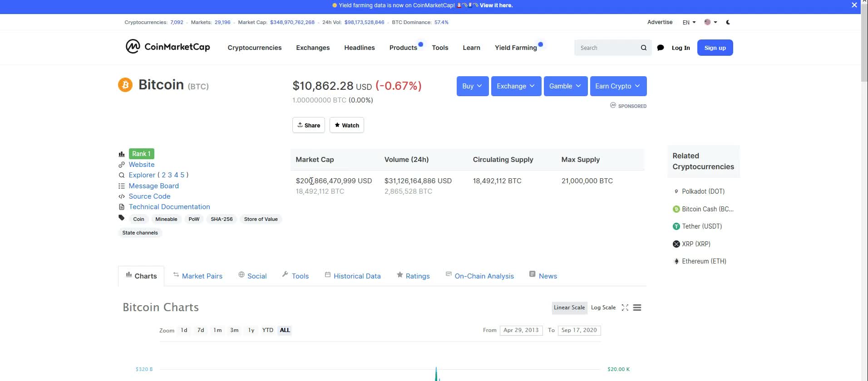Open the Historical Data tab

tap(357, 276)
